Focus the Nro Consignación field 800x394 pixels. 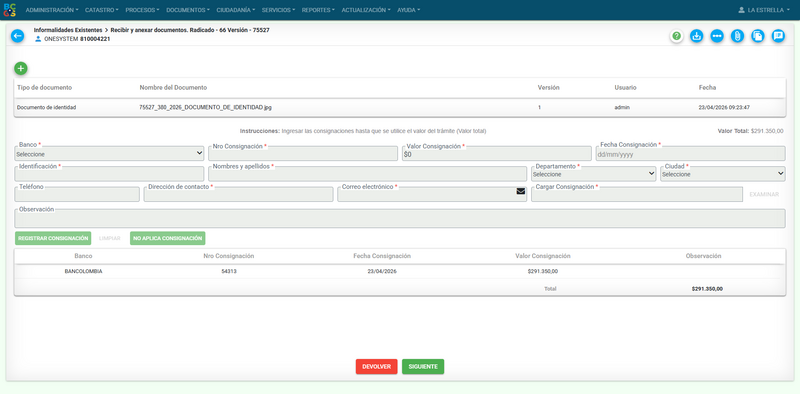(x=303, y=154)
